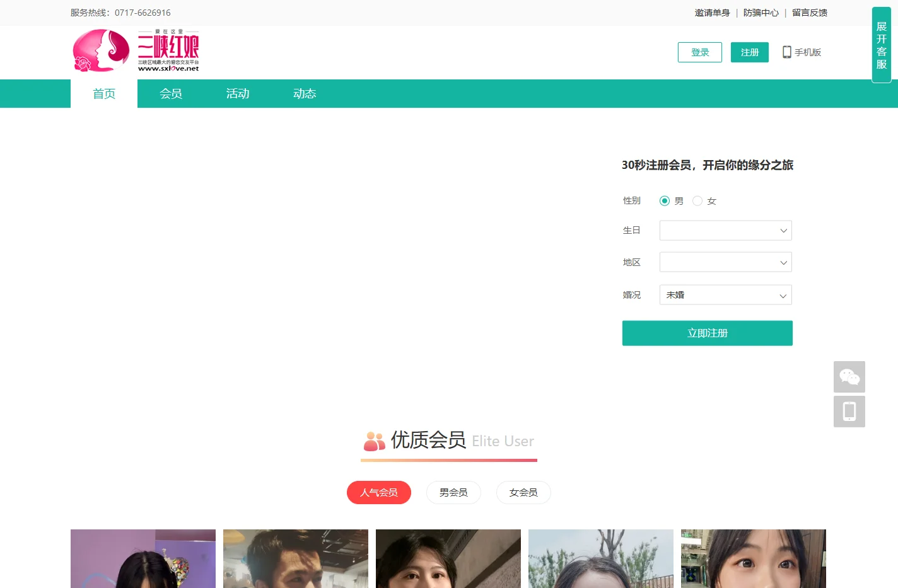898x588 pixels.
Task: Open the second member photo thumbnail
Action: click(x=296, y=558)
